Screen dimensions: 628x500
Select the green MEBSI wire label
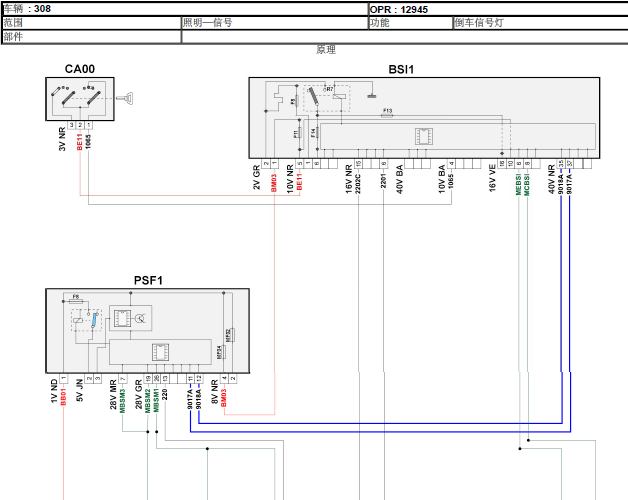(x=518, y=184)
